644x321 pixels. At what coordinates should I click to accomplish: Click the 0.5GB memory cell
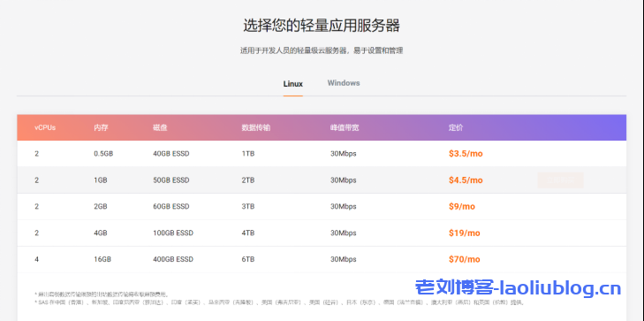click(103, 154)
